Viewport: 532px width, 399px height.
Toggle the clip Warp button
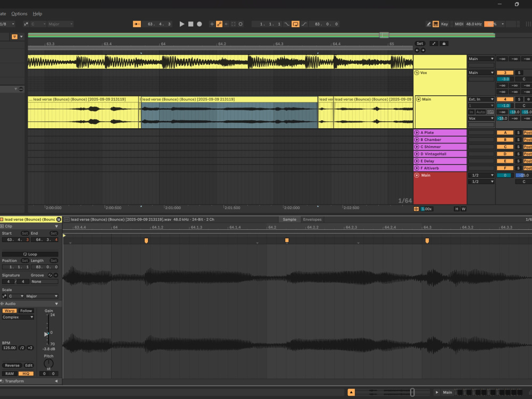pos(10,311)
